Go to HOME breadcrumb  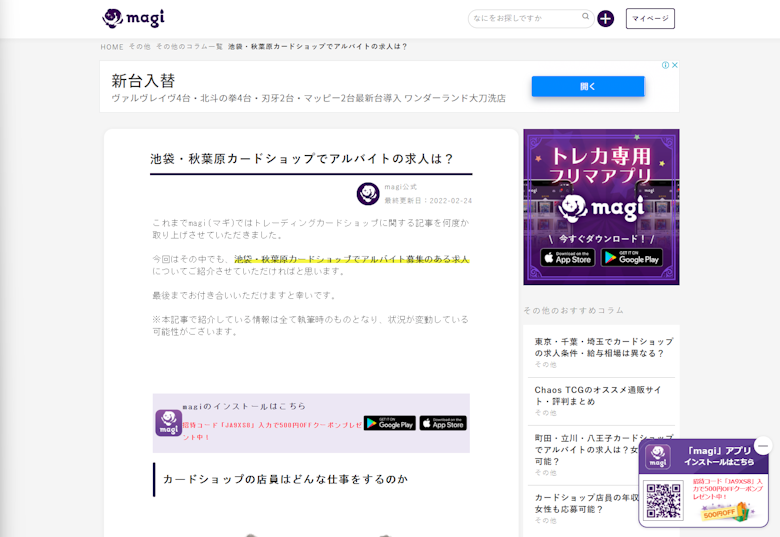tap(112, 47)
